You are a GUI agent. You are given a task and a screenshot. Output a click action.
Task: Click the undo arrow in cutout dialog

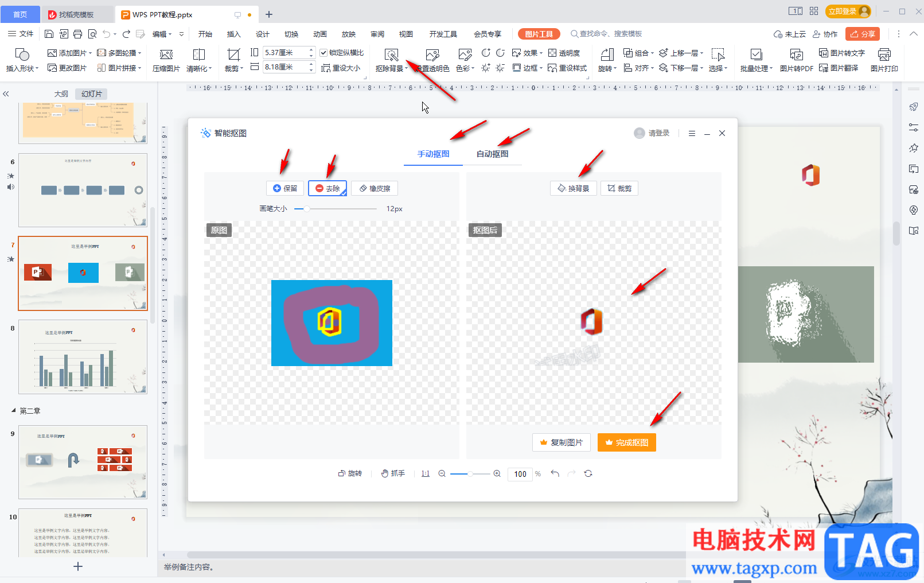tap(555, 473)
